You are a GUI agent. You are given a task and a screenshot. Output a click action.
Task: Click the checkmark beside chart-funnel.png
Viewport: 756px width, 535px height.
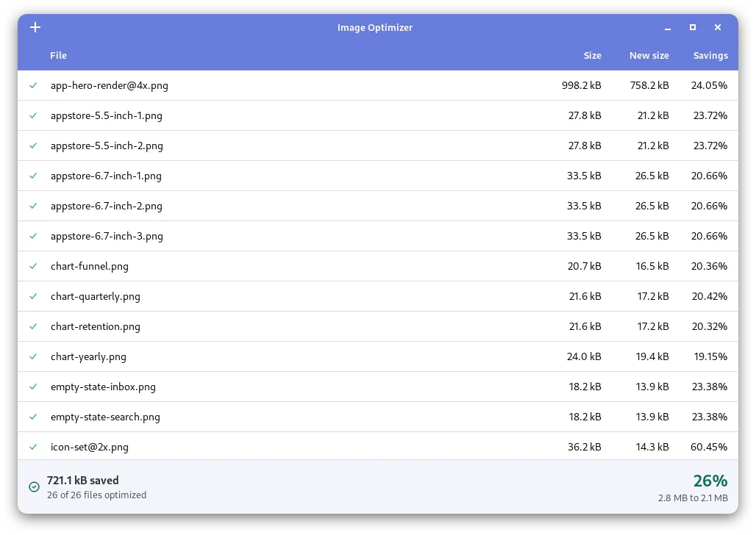click(x=33, y=266)
